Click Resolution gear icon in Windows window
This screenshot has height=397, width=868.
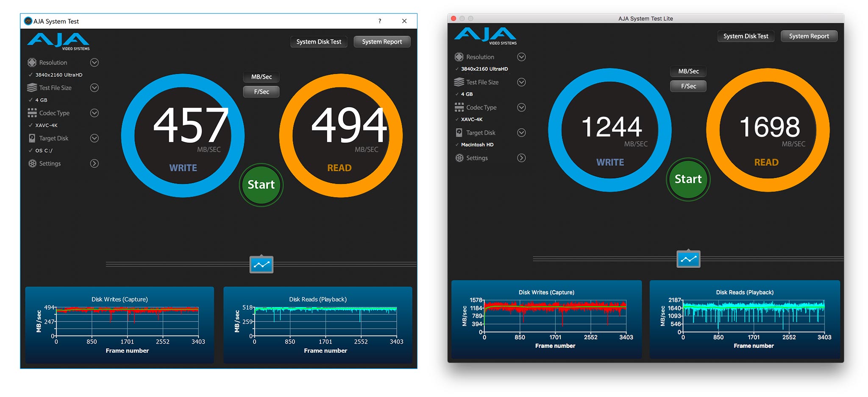(32, 62)
